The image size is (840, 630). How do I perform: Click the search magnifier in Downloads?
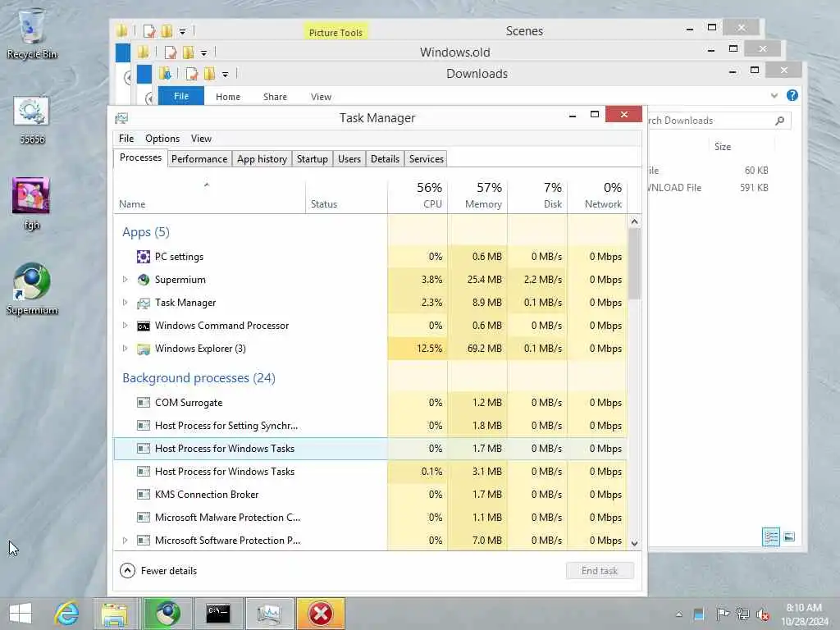pyautogui.click(x=780, y=121)
